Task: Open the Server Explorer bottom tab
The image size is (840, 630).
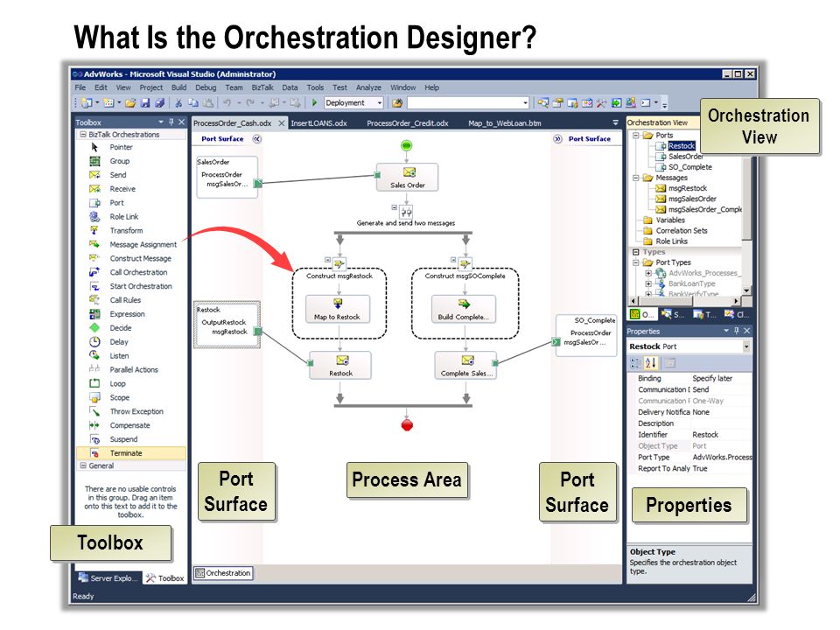Action: coord(108,578)
